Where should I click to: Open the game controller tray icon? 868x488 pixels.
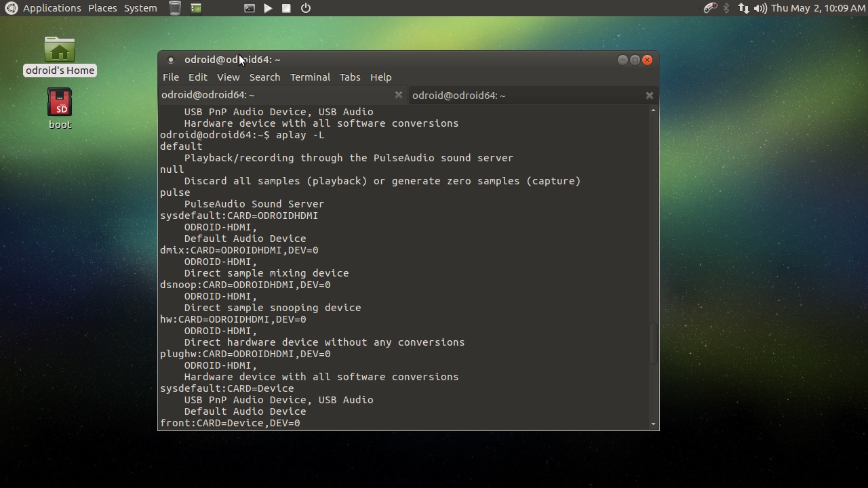click(710, 8)
